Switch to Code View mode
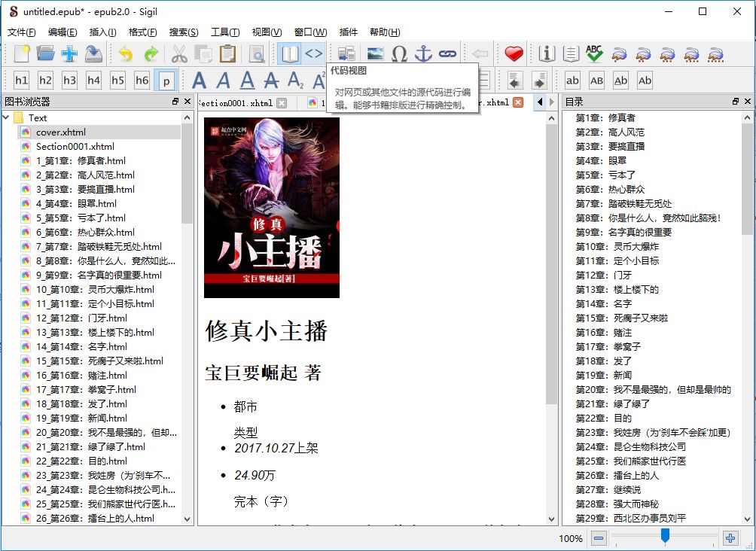 (314, 54)
